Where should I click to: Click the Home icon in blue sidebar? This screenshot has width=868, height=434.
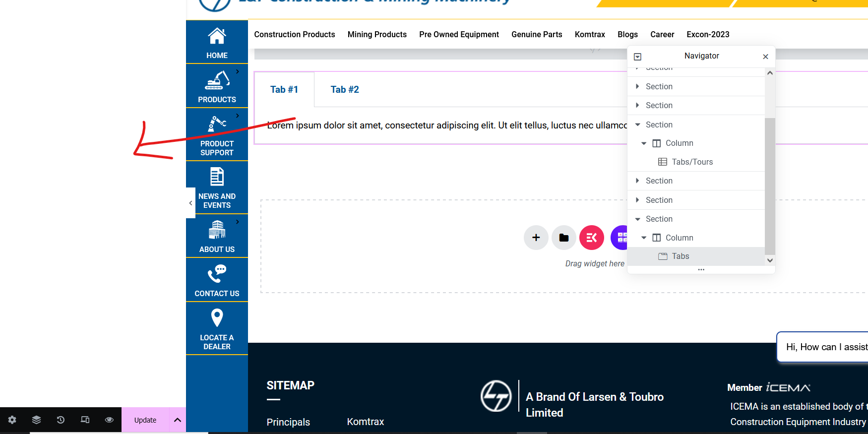[x=217, y=36]
